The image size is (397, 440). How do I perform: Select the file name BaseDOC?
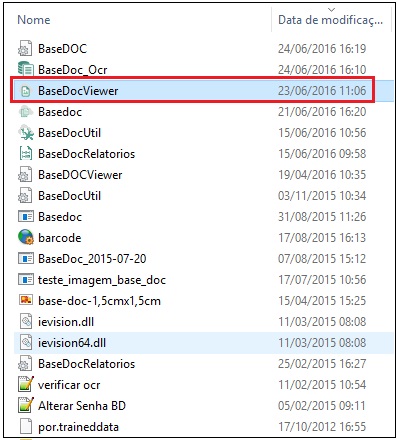click(x=62, y=49)
